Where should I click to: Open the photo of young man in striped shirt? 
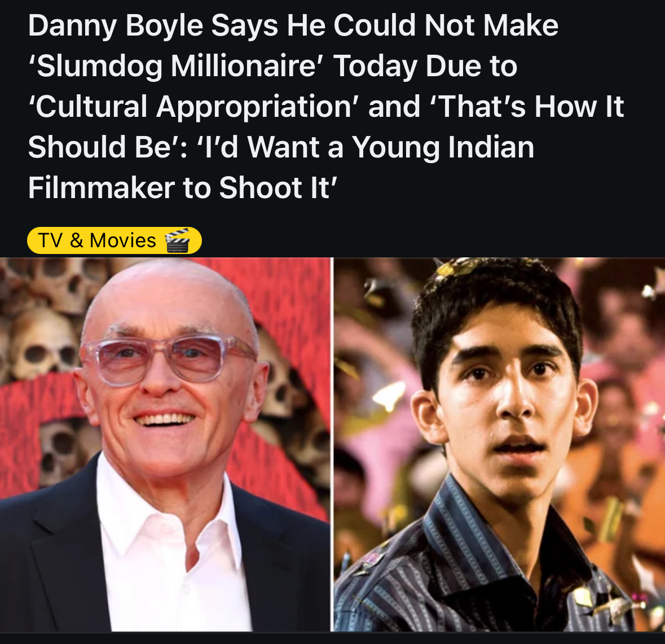tap(499, 444)
